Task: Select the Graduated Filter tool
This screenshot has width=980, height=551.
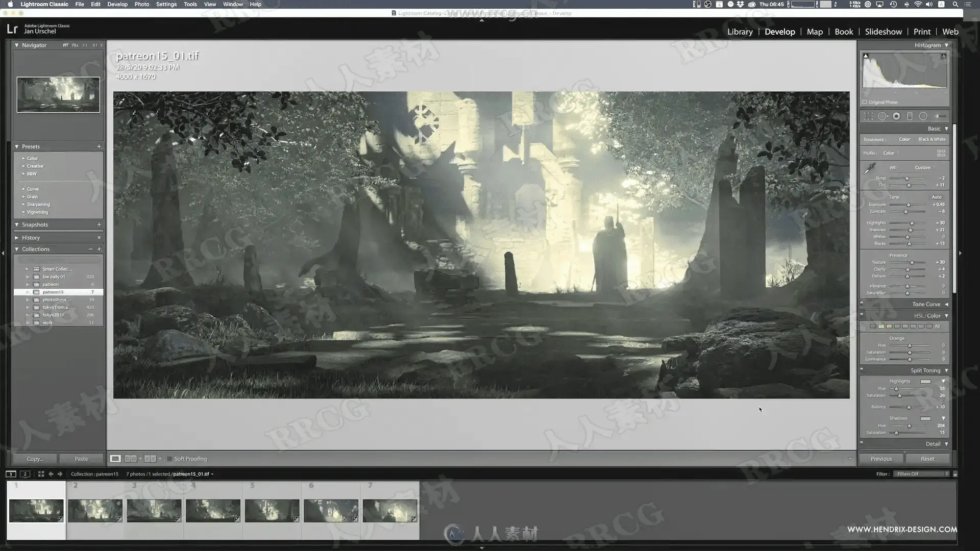Action: [x=910, y=116]
